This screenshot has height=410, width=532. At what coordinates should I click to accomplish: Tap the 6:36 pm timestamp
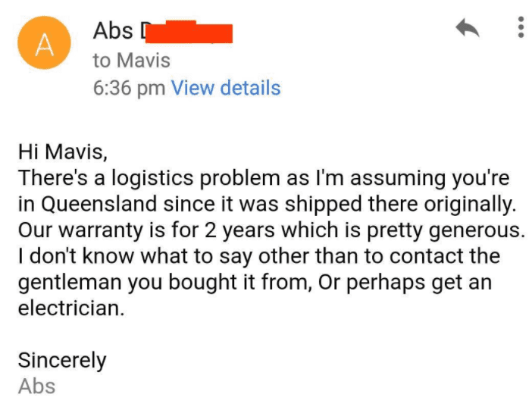pyautogui.click(x=130, y=88)
